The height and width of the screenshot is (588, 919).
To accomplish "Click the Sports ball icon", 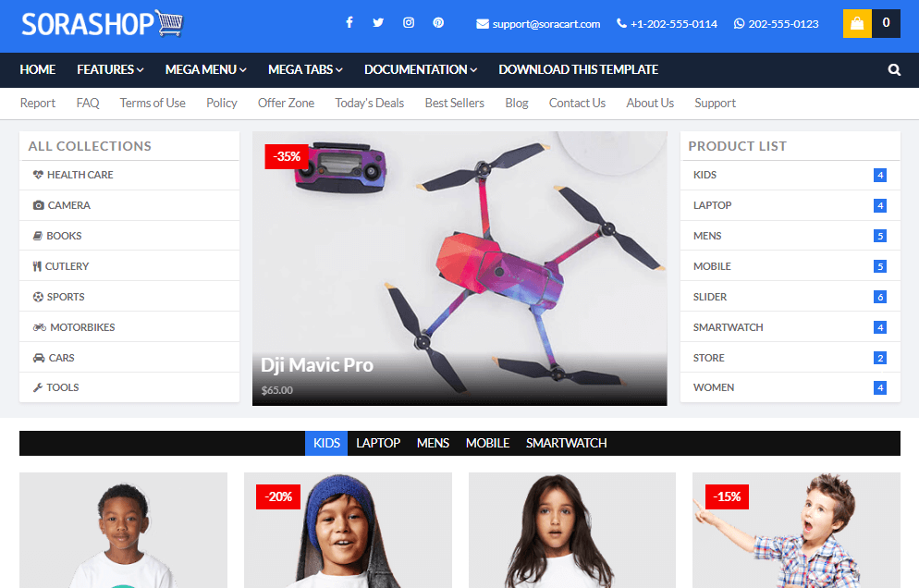I will (x=38, y=297).
